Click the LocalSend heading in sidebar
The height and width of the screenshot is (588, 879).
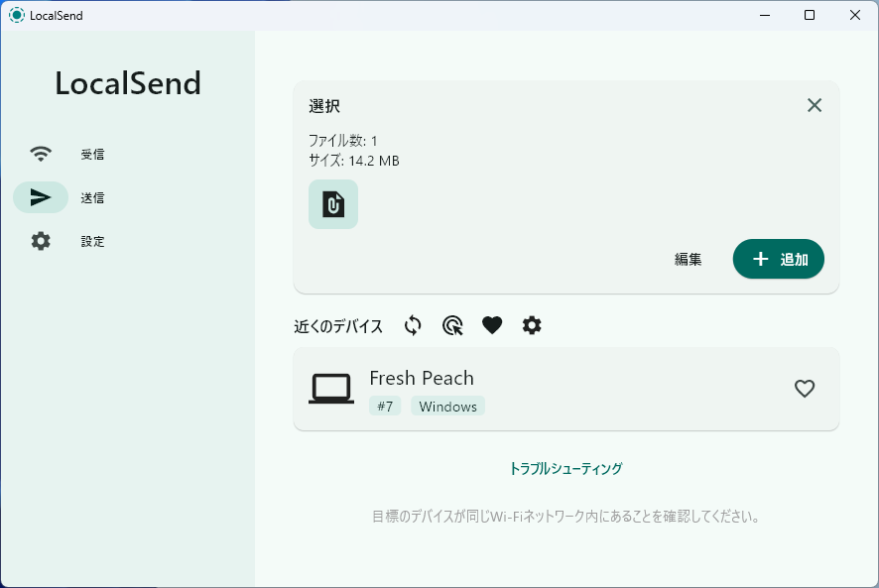coord(128,83)
